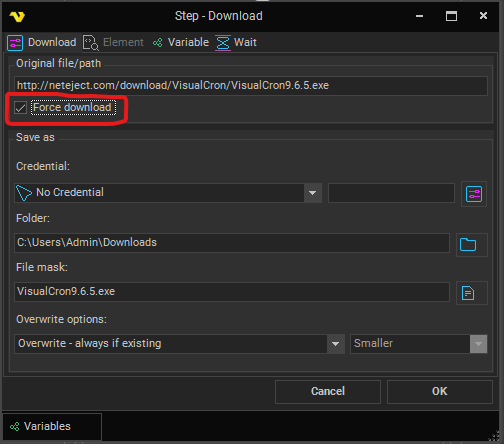Click the File mask input field

click(232, 292)
